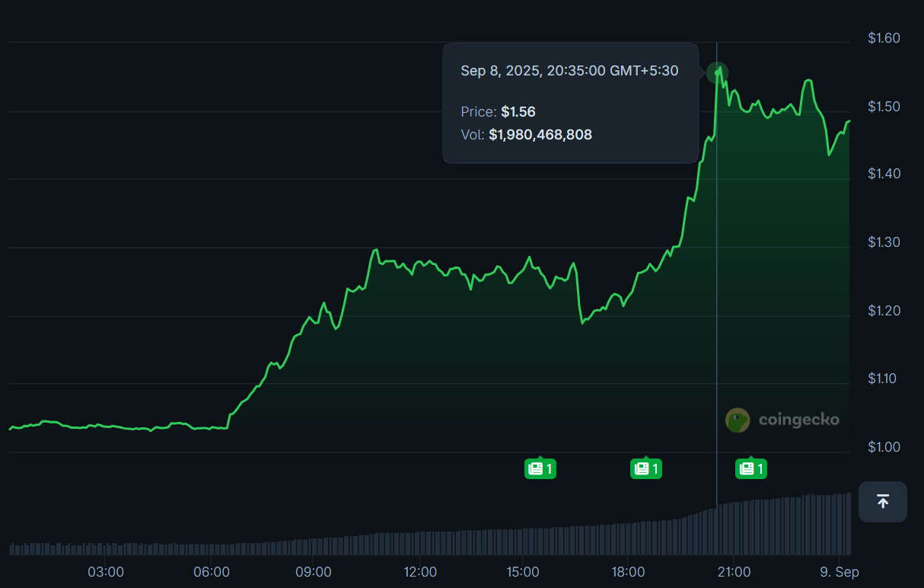Select the highlighted green peak data point
924x588 pixels.
pyautogui.click(x=717, y=73)
